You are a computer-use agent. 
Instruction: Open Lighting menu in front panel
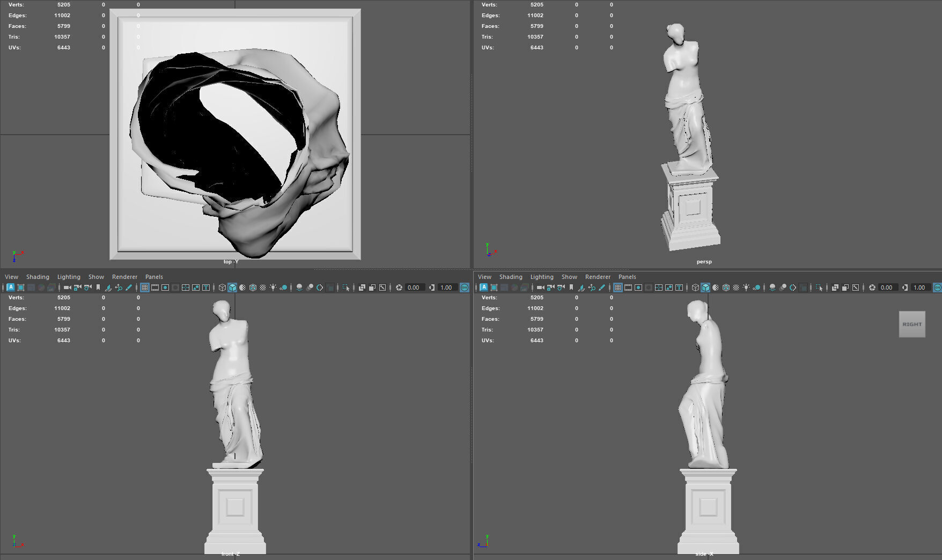coord(69,277)
